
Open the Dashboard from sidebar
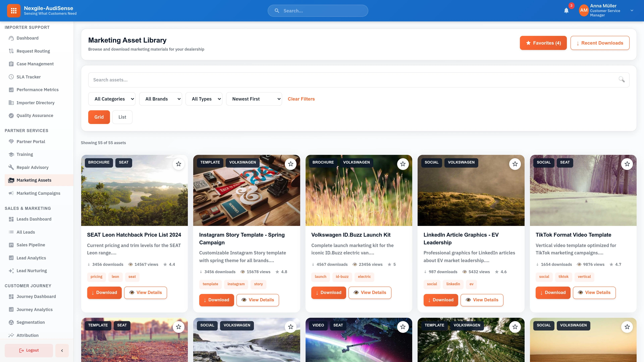[x=27, y=38]
